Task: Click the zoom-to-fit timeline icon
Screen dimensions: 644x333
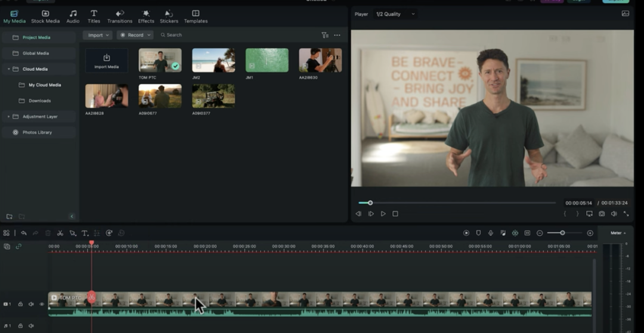Action: 527,233
